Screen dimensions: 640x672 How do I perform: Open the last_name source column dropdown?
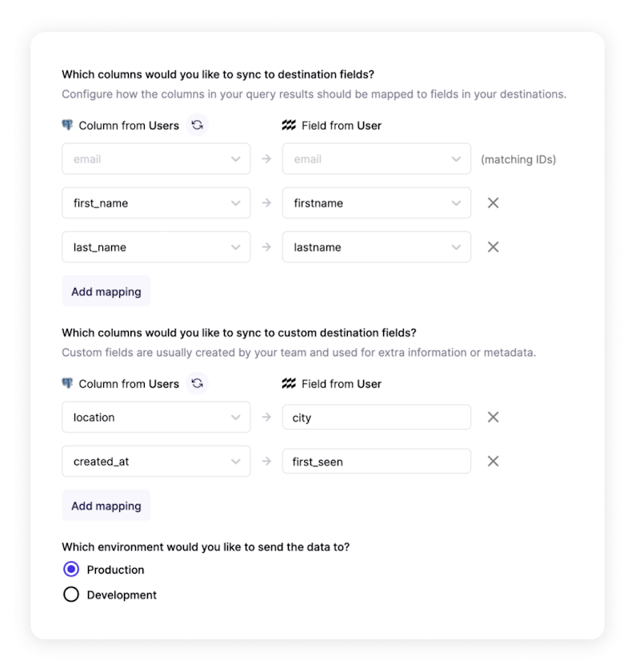pos(156,247)
